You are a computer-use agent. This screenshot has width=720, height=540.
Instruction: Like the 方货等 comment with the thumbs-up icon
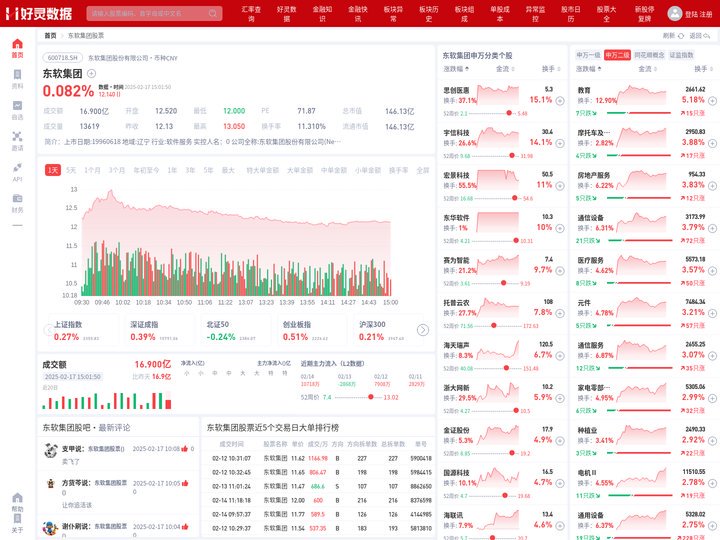[185, 483]
